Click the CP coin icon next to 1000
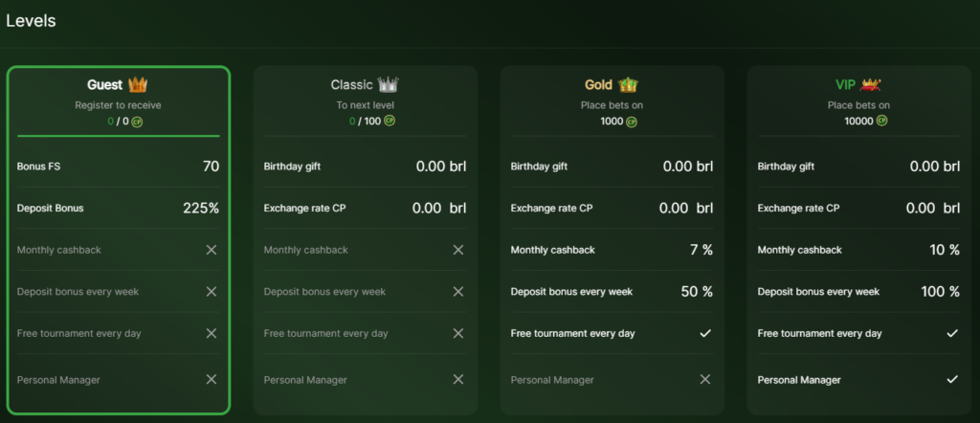 632,122
